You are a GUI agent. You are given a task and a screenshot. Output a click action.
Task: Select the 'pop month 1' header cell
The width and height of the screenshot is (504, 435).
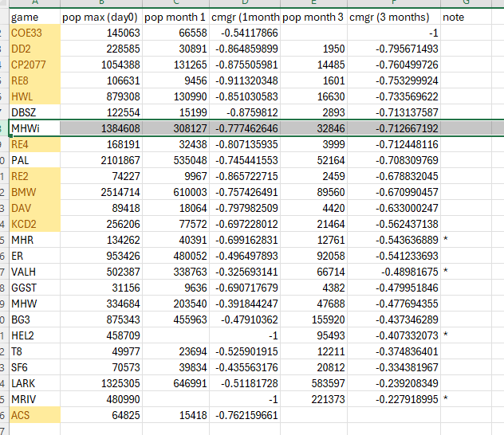point(175,17)
